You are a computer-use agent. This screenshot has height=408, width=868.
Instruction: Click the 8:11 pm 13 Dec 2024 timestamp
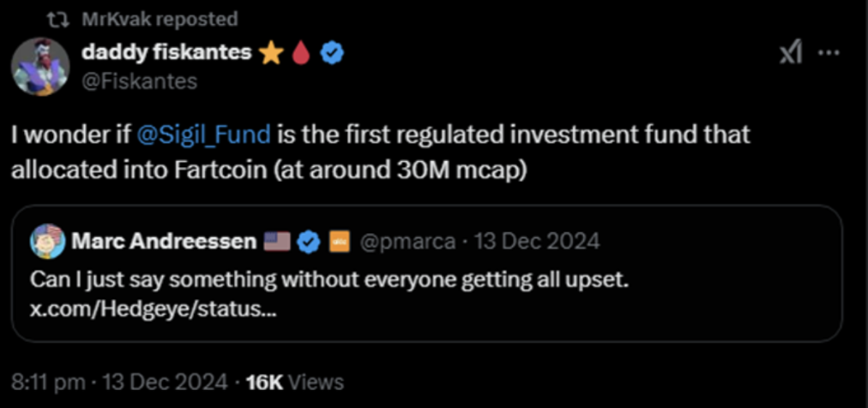[119, 382]
